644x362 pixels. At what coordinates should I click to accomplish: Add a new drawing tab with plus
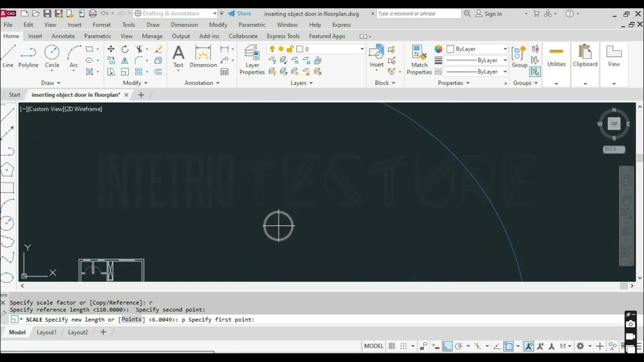(141, 95)
